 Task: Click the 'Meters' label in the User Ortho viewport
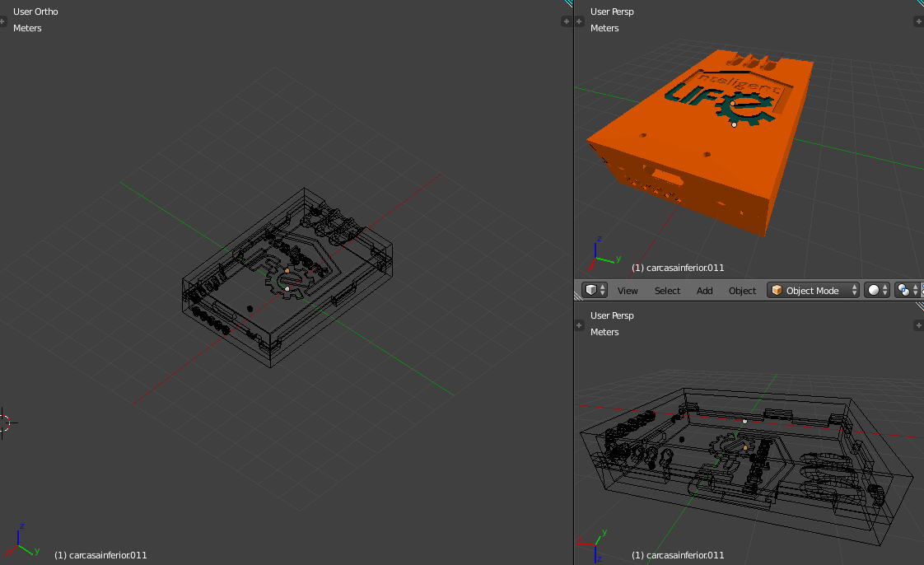[27, 28]
